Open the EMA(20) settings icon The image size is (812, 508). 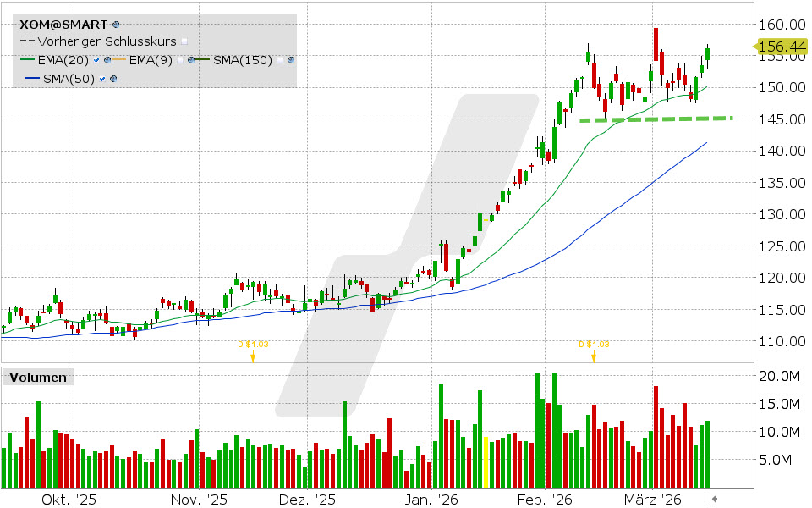coord(107,60)
